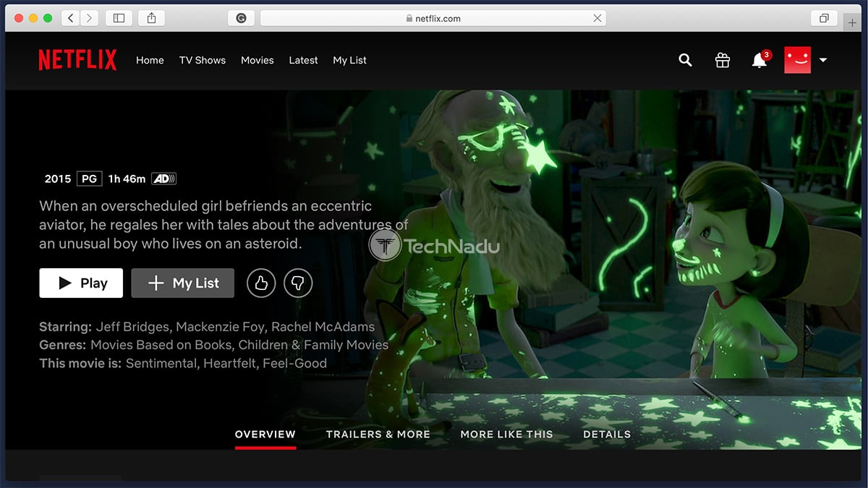Go to the TV Shows menu
The height and width of the screenshot is (488, 868).
pyautogui.click(x=203, y=61)
